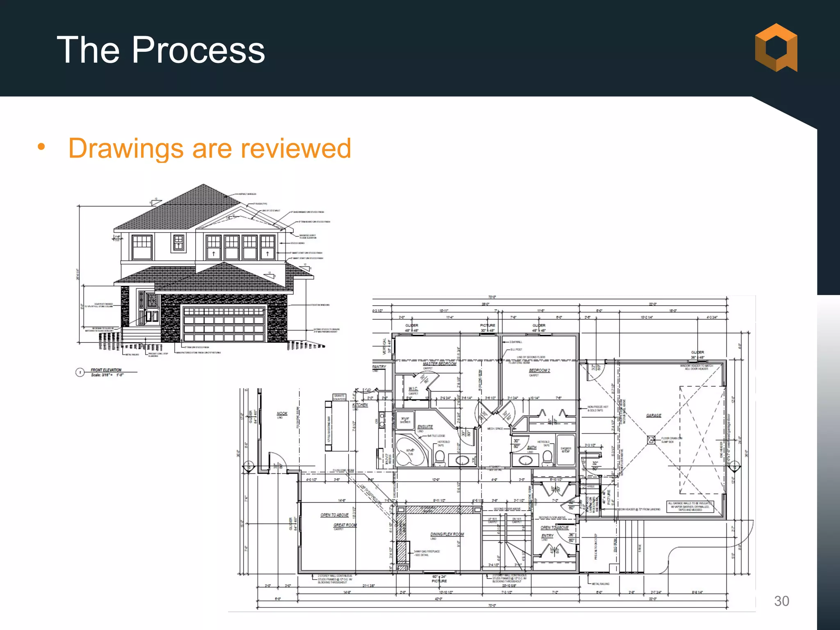
Task: Click the 'Scale: 3/16" = 1'-0"' text
Action: [107, 375]
